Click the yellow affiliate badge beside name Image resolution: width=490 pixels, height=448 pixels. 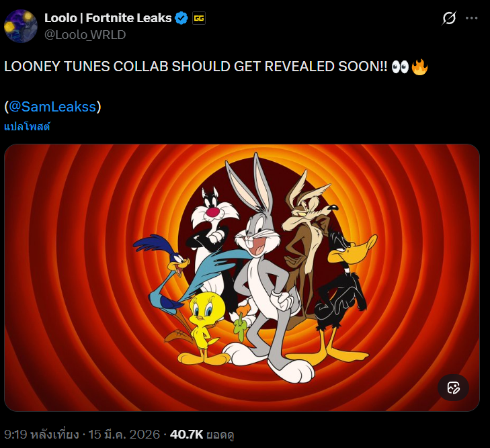tap(199, 19)
